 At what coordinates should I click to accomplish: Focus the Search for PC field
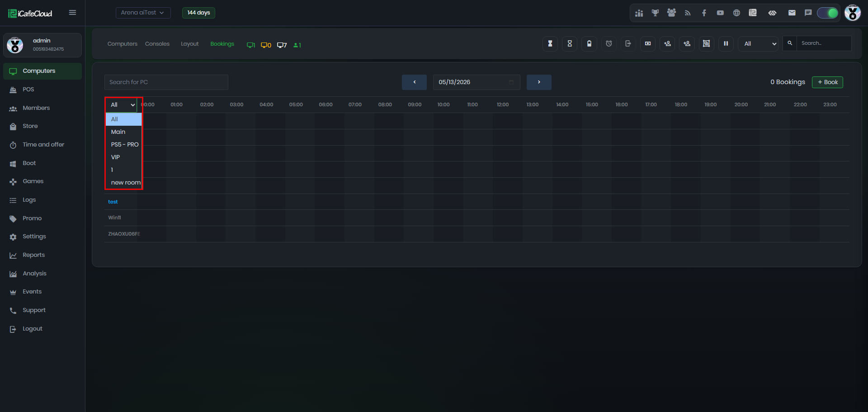coord(166,82)
